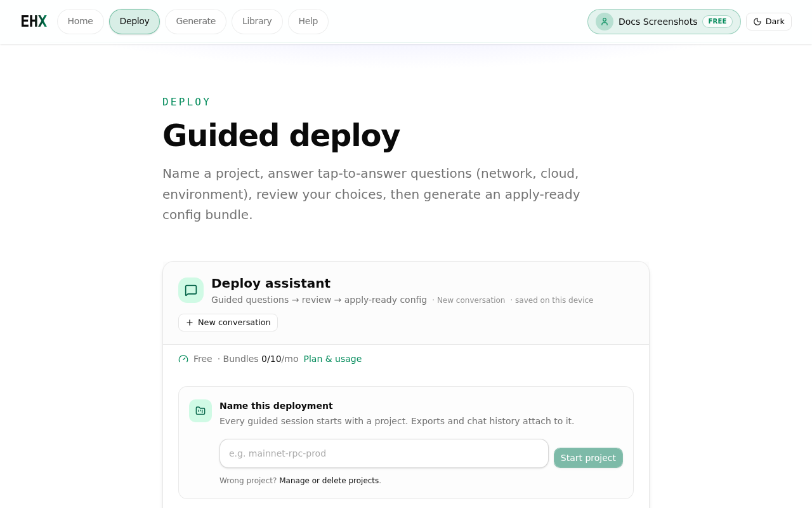Click Start project button

(588, 458)
